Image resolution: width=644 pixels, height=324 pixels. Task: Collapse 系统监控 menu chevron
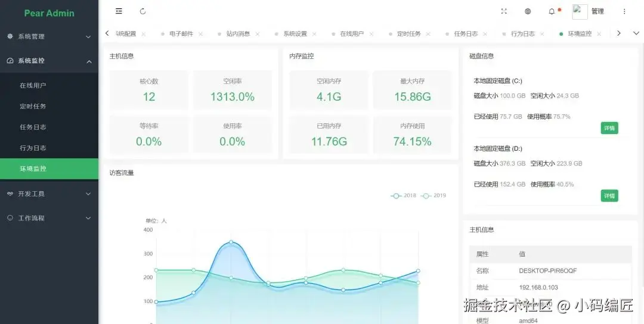pyautogui.click(x=89, y=61)
